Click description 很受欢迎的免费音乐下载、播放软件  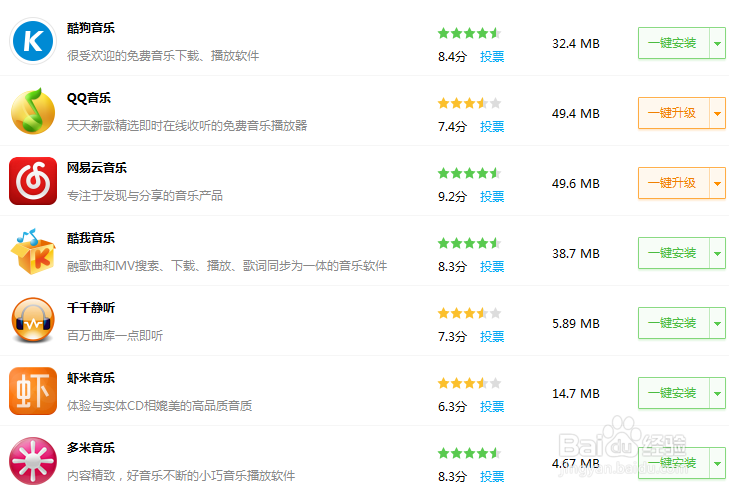[163, 56]
